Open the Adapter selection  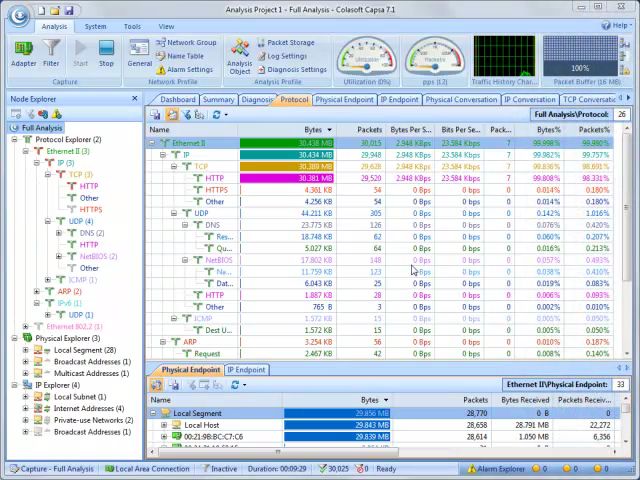23,53
